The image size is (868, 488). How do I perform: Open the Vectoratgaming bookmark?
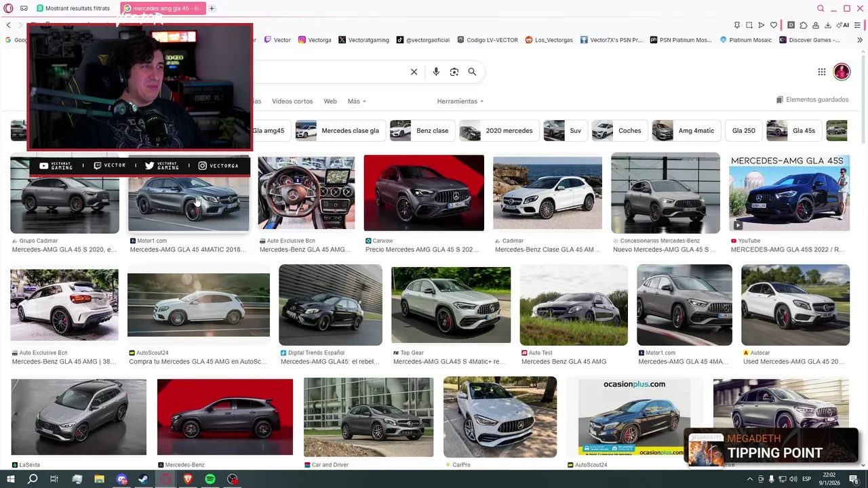click(363, 40)
